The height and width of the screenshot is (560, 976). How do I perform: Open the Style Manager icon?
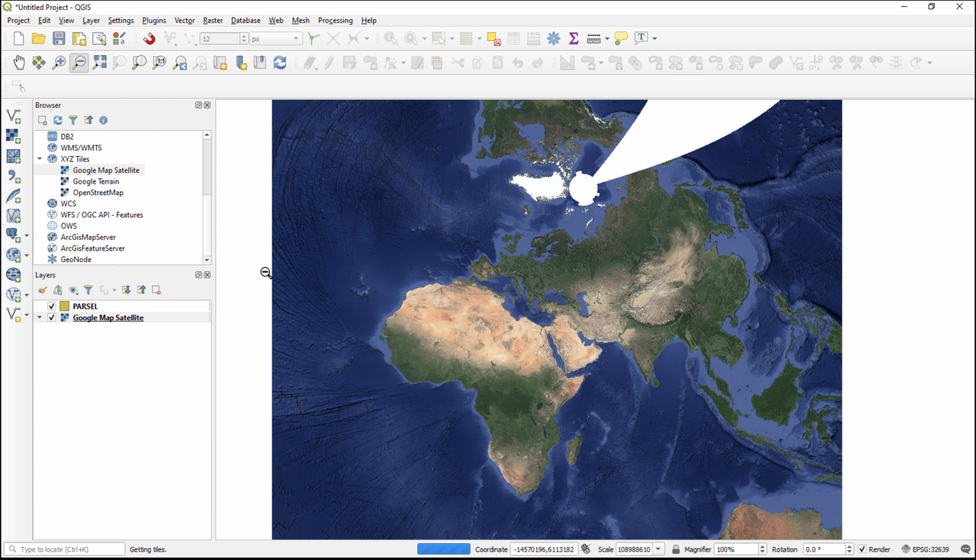(x=119, y=39)
